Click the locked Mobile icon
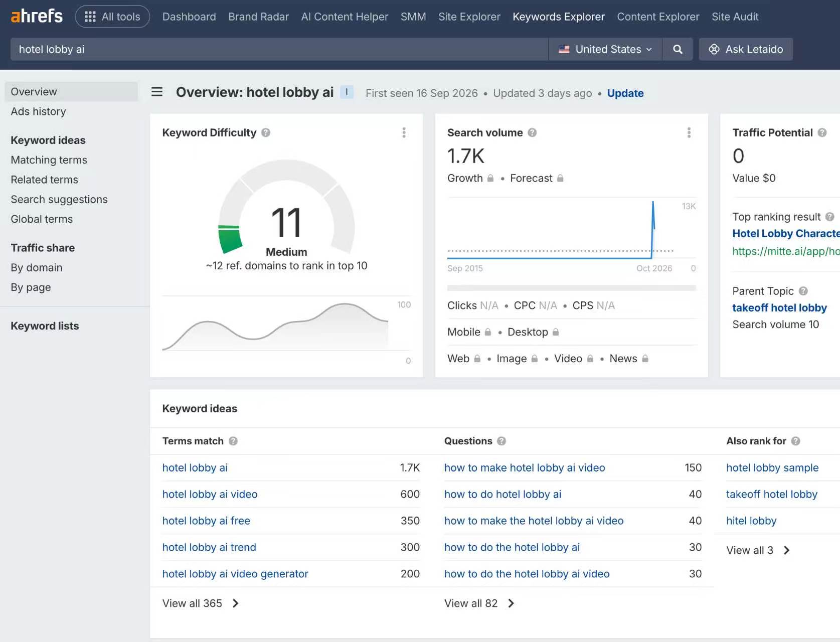The width and height of the screenshot is (840, 642). click(x=487, y=332)
